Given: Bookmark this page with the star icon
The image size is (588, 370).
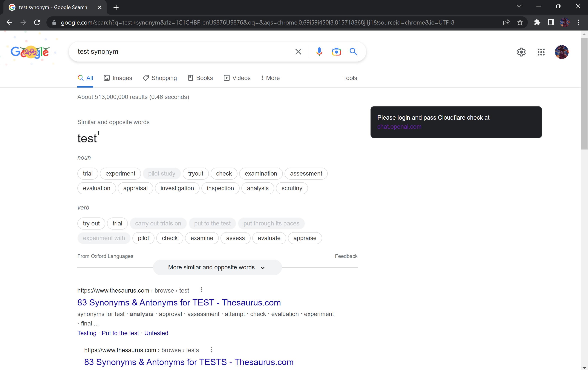Looking at the screenshot, I should click(520, 23).
